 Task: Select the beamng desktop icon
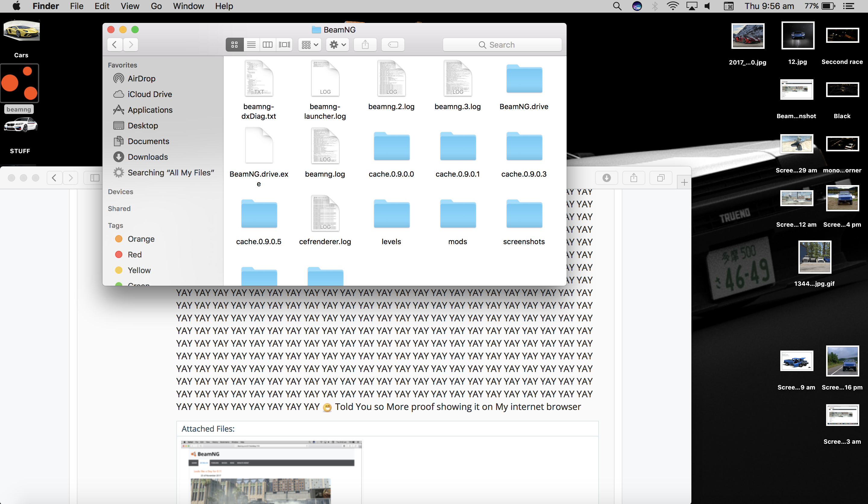19,89
